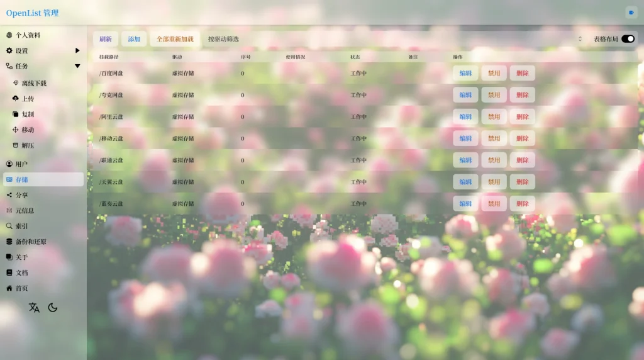Toggle the 表格布局 table layout switch

pos(628,39)
